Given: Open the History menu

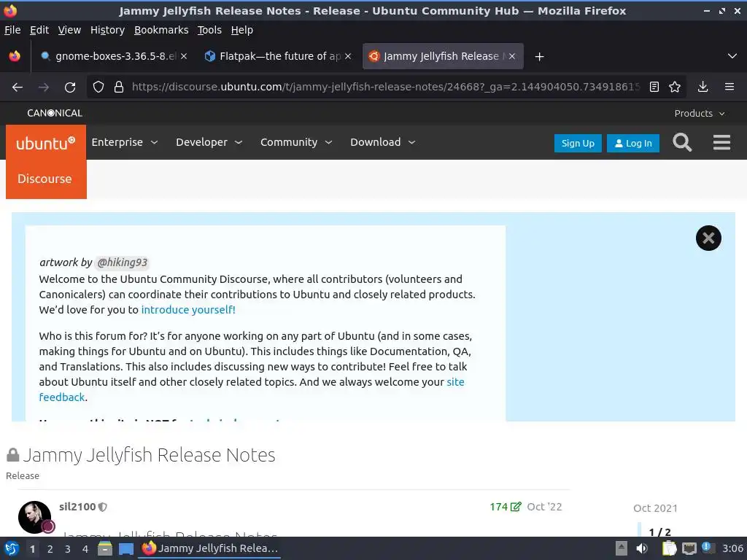Looking at the screenshot, I should pos(108,30).
